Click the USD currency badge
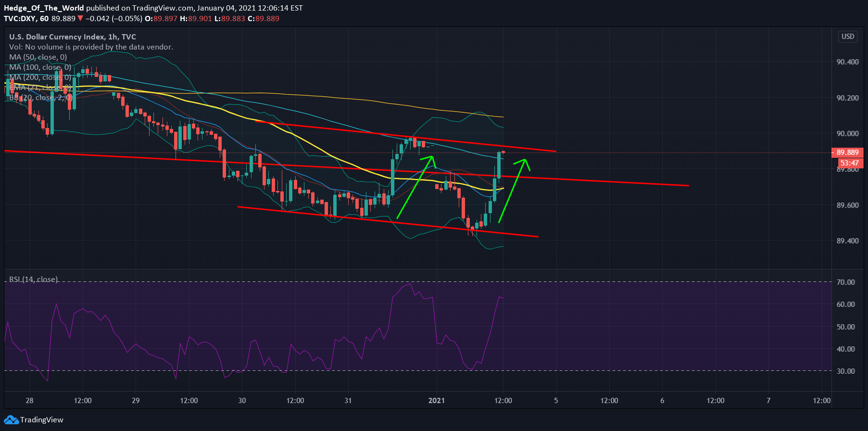Screen dimensions: 868x431 [848, 37]
